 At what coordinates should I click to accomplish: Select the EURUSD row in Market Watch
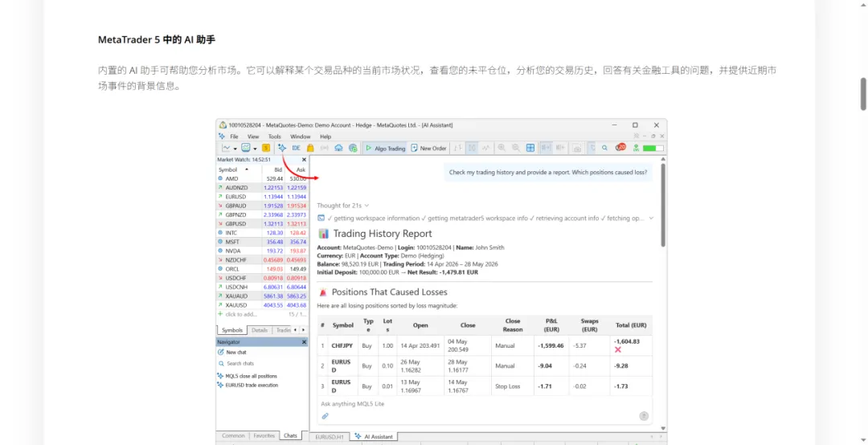pyautogui.click(x=262, y=197)
